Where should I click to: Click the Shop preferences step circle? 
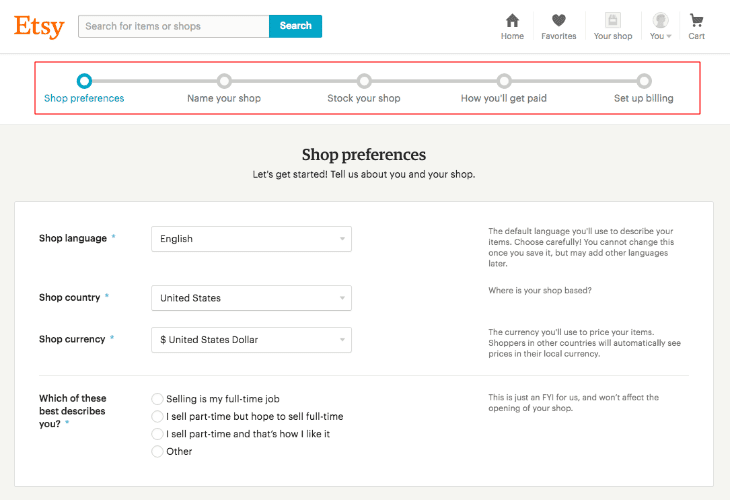point(84,81)
